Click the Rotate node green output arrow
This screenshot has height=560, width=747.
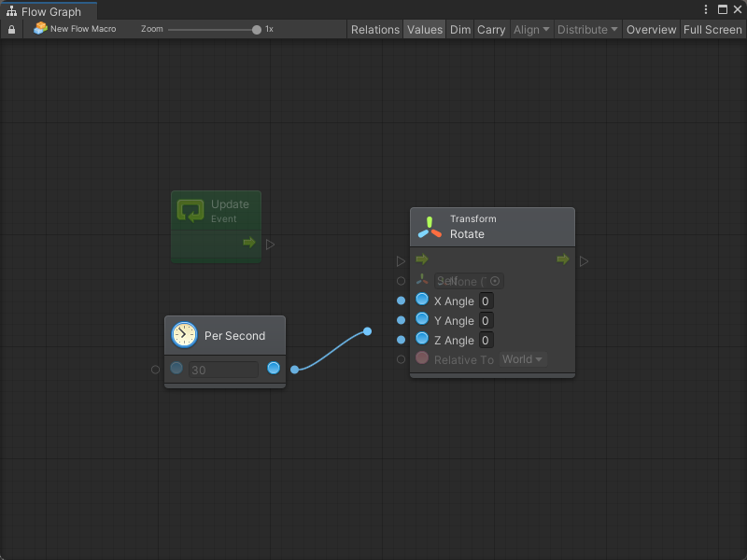click(x=562, y=259)
